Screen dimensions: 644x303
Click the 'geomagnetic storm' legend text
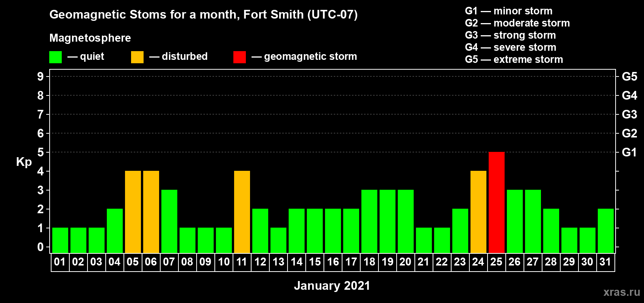click(x=311, y=57)
